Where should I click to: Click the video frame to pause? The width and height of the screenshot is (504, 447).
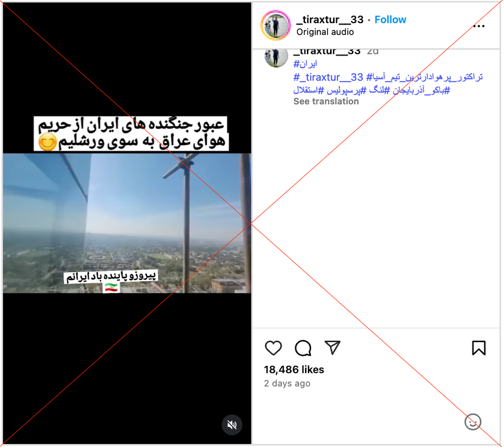click(127, 223)
